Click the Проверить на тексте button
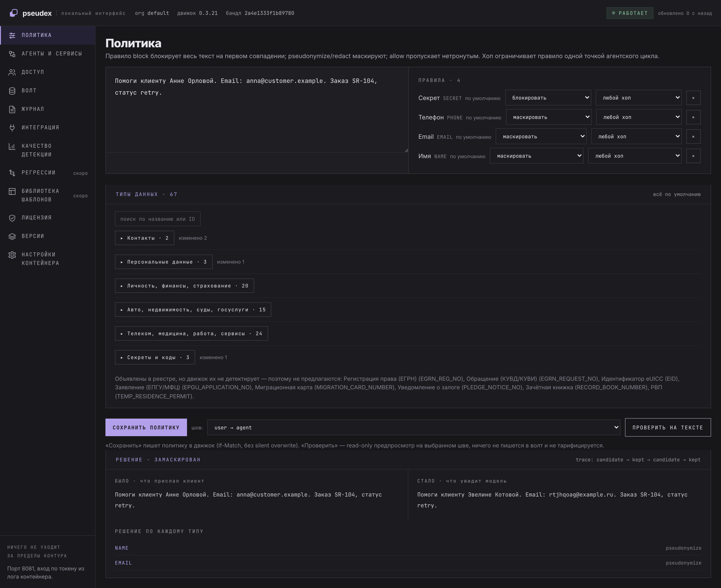This screenshot has height=588, width=721. pyautogui.click(x=668, y=427)
